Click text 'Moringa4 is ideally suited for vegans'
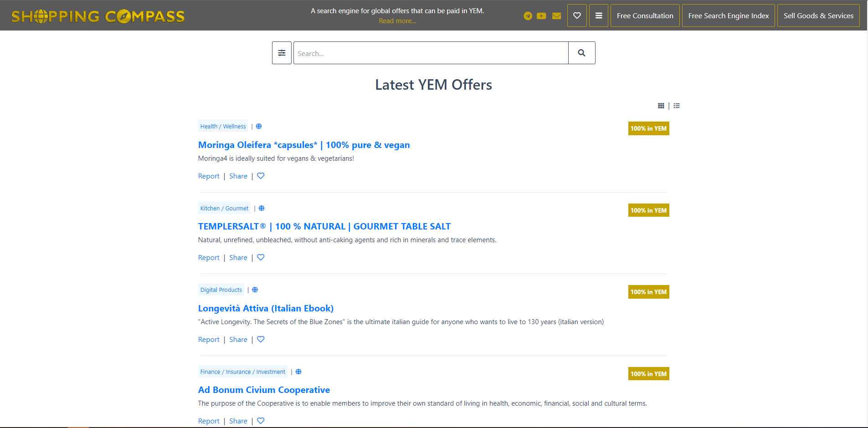 (x=276, y=158)
